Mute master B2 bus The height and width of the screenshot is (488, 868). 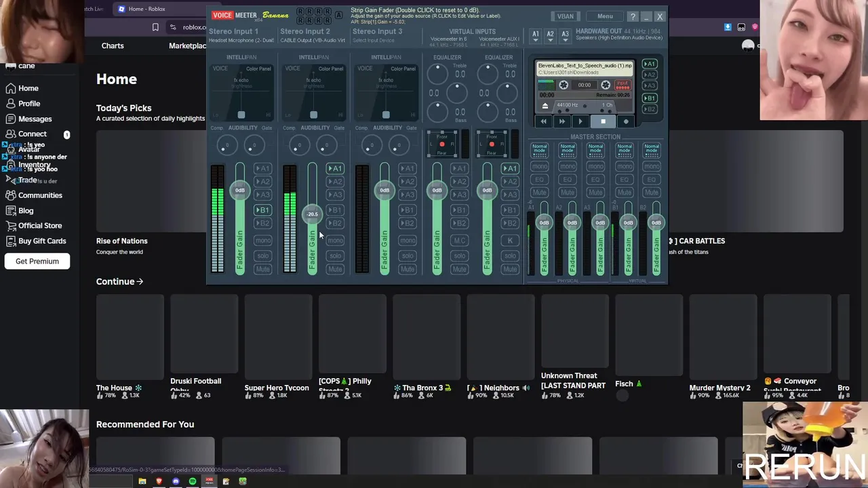coord(652,192)
